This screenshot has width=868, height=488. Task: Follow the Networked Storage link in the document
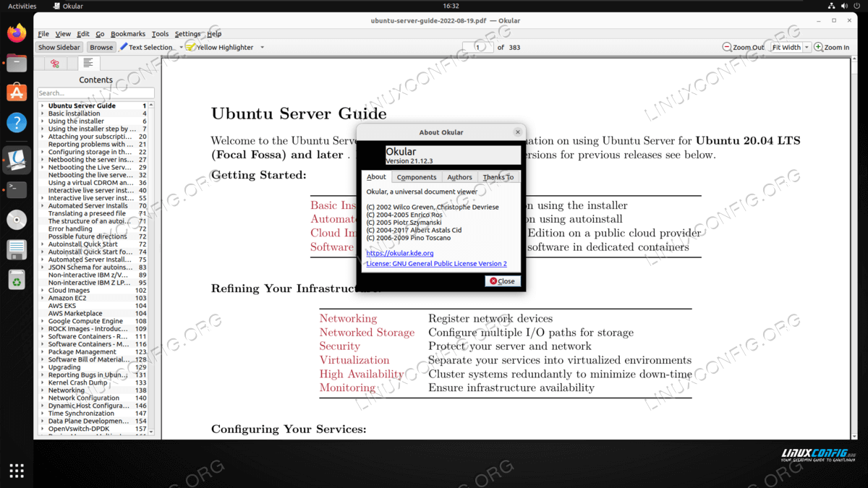pyautogui.click(x=367, y=333)
